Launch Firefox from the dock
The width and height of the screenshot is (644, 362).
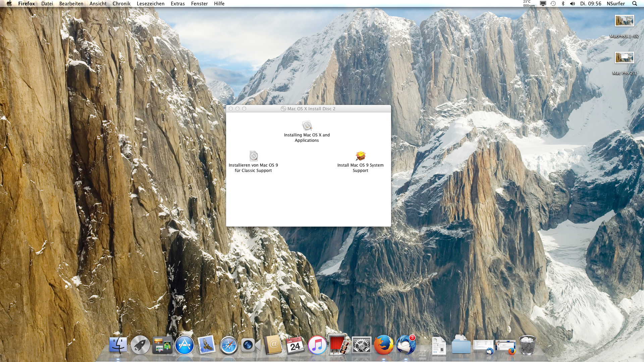coord(383,345)
